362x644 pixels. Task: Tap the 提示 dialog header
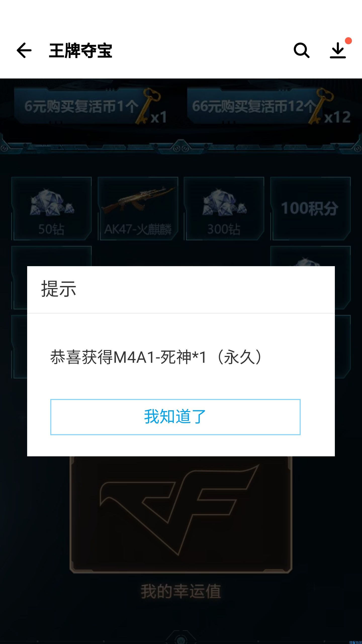click(x=59, y=289)
